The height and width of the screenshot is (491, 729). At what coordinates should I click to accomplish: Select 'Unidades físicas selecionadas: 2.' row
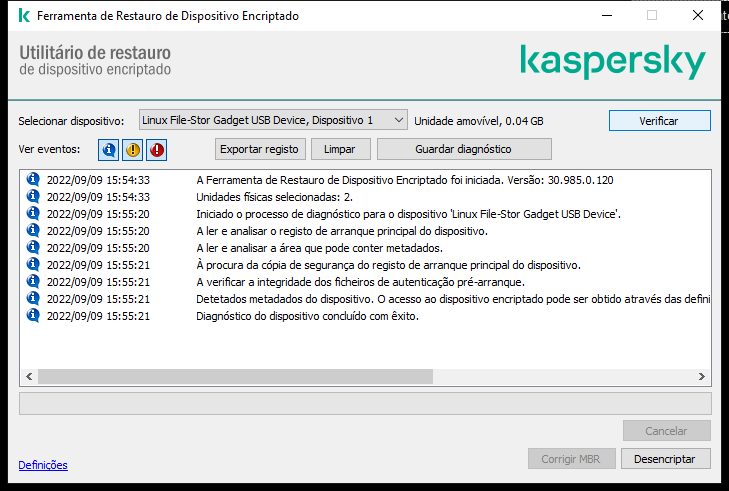pyautogui.click(x=365, y=197)
